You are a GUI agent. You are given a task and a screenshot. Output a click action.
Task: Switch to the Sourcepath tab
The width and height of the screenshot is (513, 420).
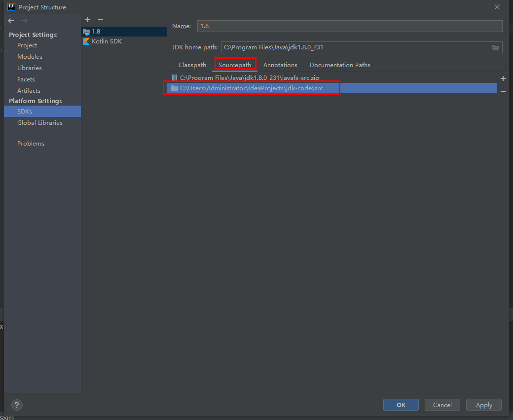coord(235,65)
